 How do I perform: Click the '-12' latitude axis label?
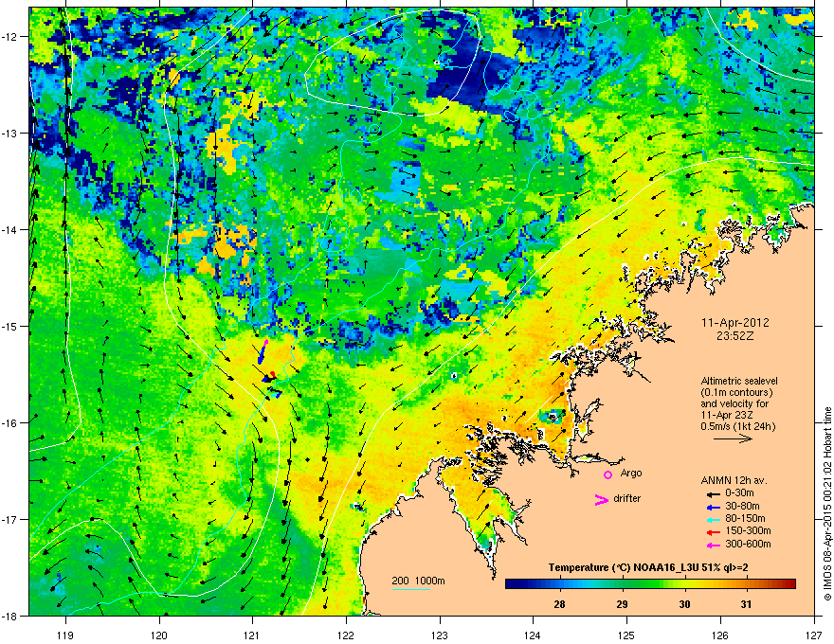coord(9,37)
